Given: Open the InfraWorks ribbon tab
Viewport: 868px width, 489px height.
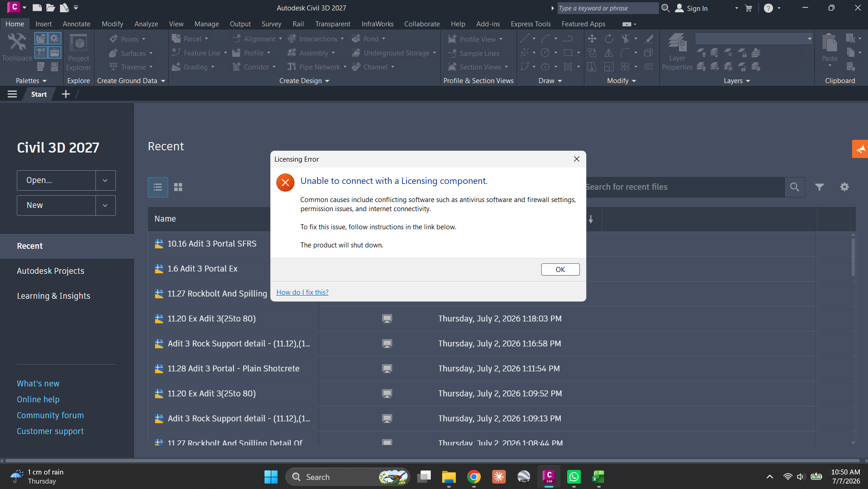Looking at the screenshot, I should [x=378, y=24].
